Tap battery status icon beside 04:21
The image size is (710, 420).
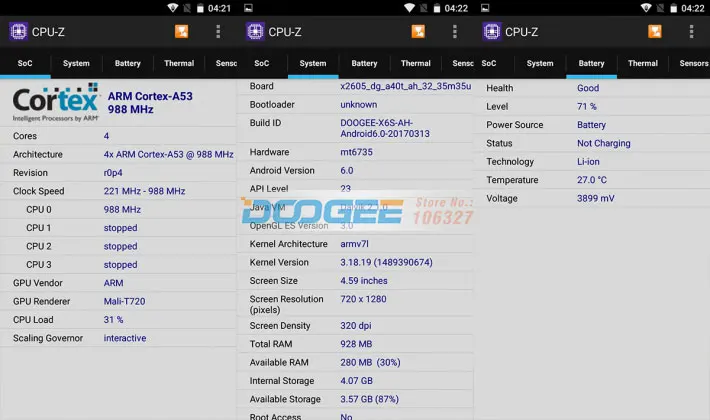(x=200, y=8)
